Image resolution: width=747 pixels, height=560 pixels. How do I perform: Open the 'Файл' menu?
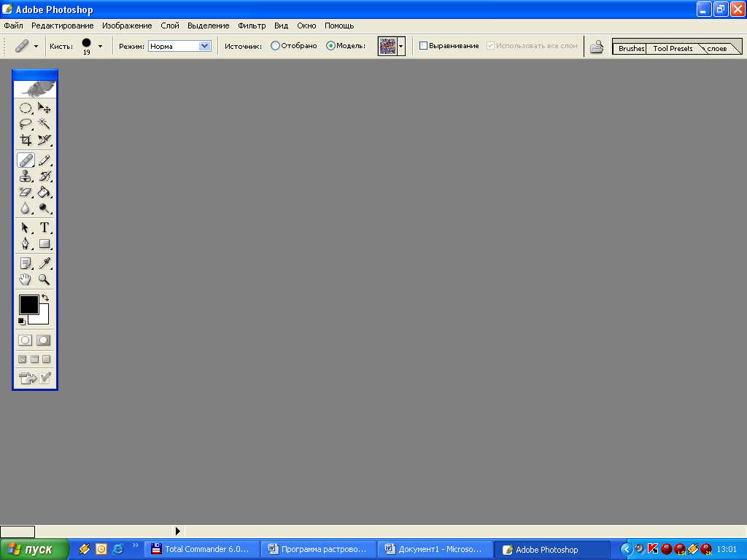click(x=13, y=26)
